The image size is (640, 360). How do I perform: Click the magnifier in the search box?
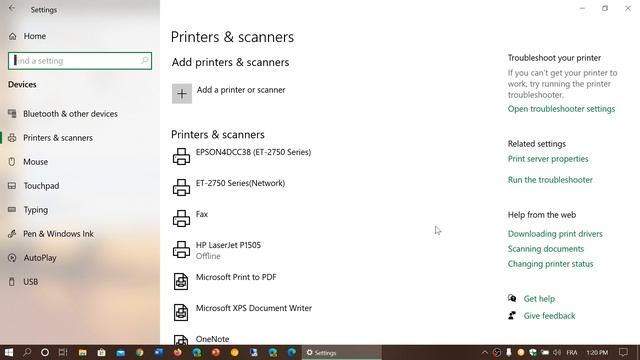pos(144,60)
